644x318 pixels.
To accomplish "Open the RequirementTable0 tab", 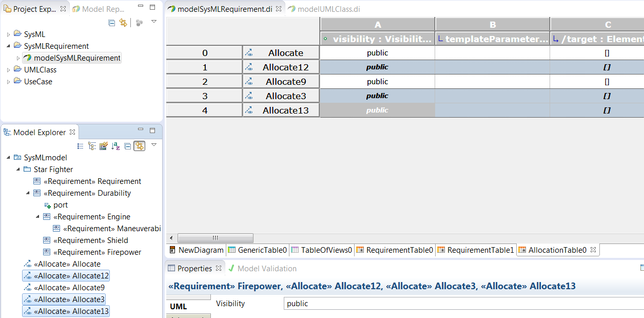I will [x=395, y=250].
